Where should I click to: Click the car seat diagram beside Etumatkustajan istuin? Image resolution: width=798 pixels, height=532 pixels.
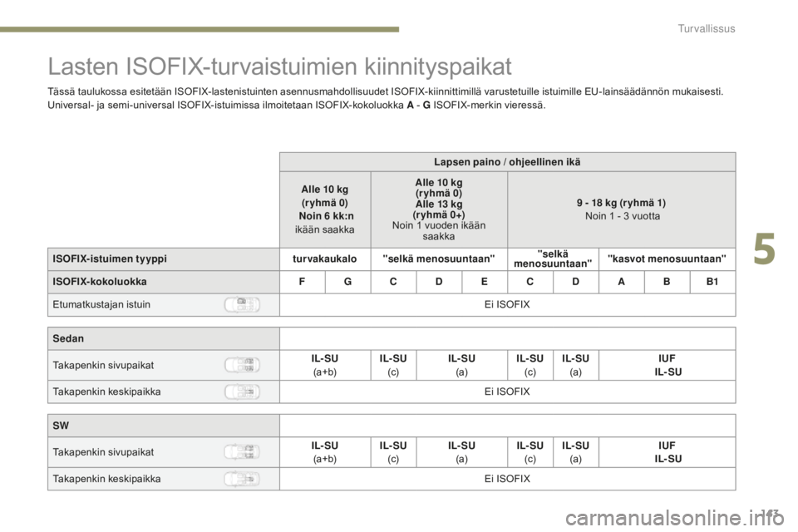click(242, 304)
